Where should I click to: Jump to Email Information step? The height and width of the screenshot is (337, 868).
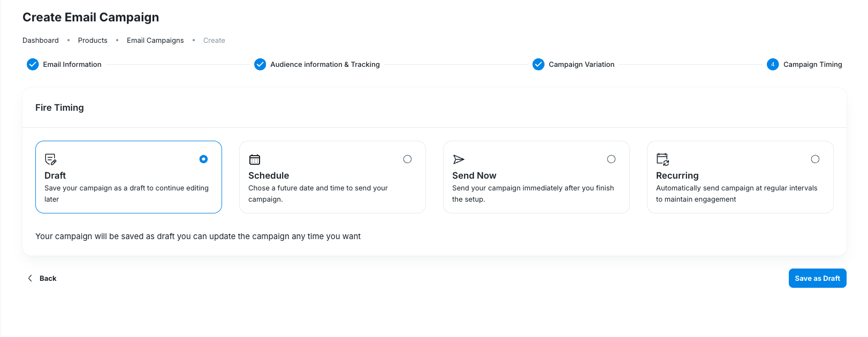point(72,64)
